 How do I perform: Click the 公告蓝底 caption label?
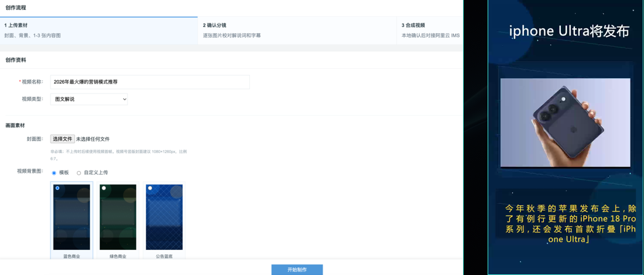(164, 257)
